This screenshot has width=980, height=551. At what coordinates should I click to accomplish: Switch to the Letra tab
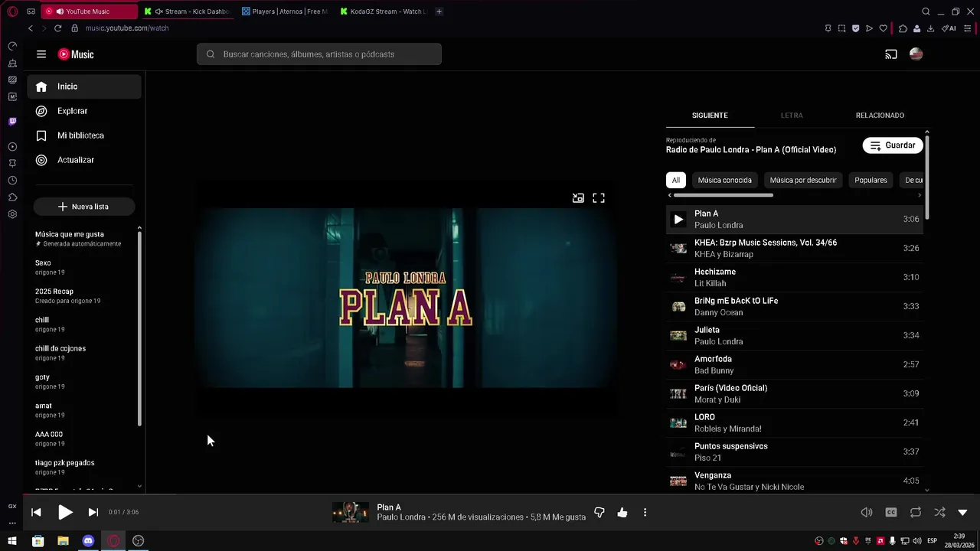pyautogui.click(x=792, y=116)
